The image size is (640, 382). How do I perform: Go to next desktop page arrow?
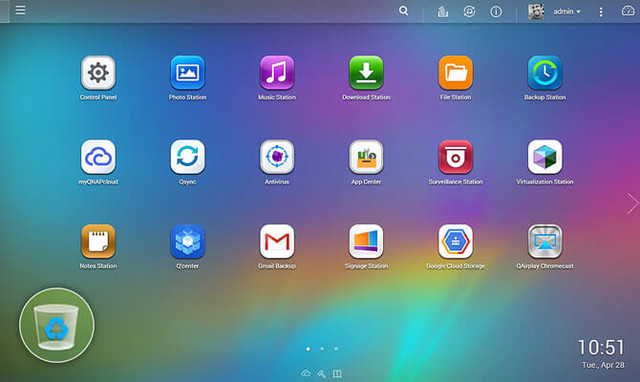click(x=633, y=203)
